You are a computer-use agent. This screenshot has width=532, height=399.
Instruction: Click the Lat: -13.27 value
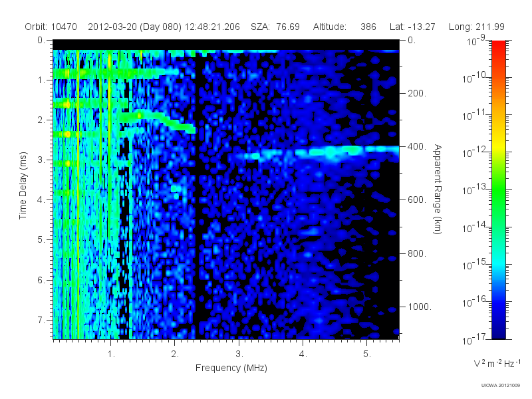(412, 27)
